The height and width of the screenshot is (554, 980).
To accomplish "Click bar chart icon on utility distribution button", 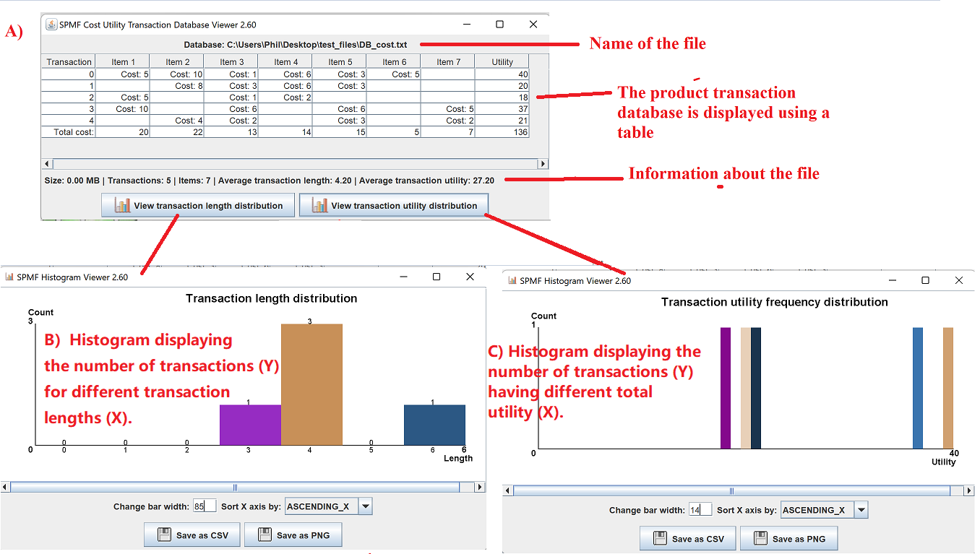I will [x=319, y=205].
